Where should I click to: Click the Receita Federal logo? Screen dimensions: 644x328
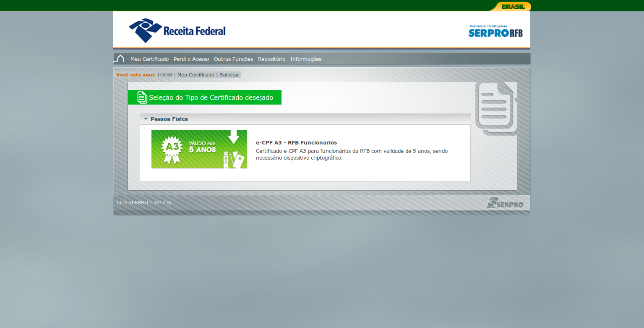tap(177, 30)
